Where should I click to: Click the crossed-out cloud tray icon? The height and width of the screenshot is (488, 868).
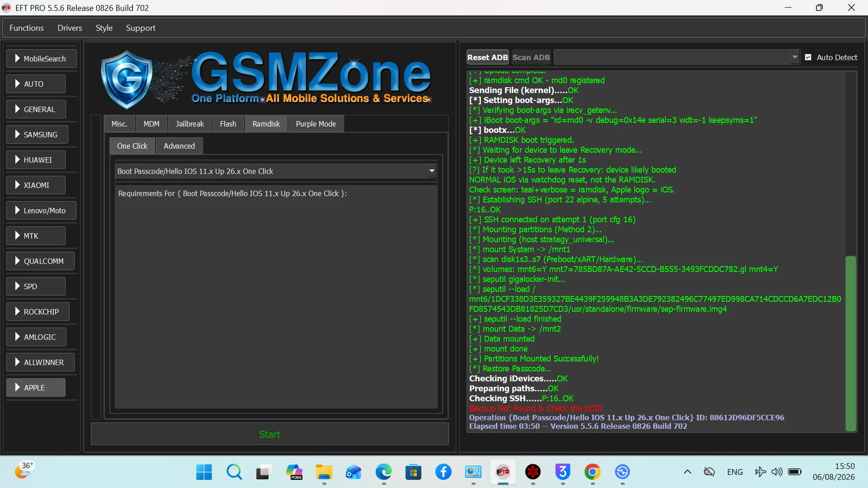click(709, 472)
